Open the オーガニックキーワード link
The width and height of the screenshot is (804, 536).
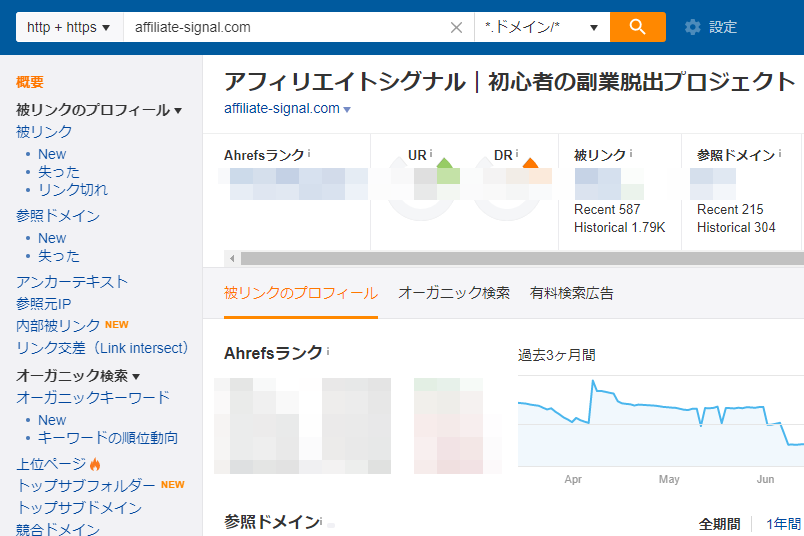(93, 398)
